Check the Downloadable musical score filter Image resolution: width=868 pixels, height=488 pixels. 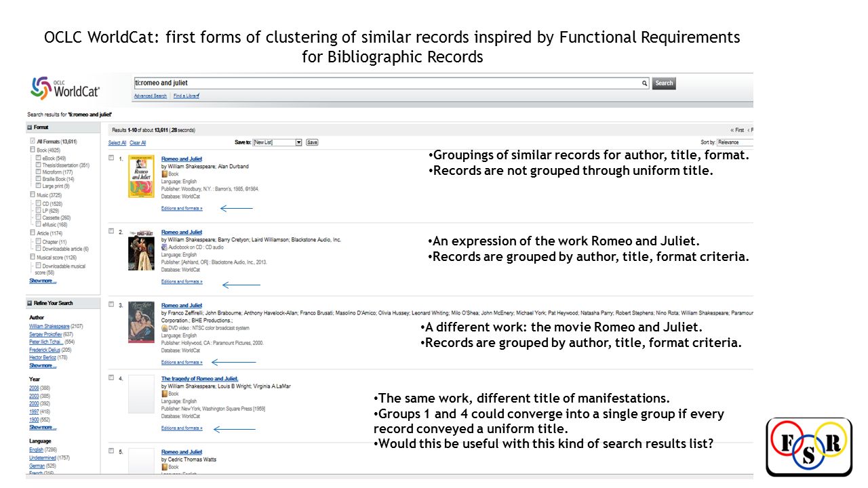pos(39,266)
